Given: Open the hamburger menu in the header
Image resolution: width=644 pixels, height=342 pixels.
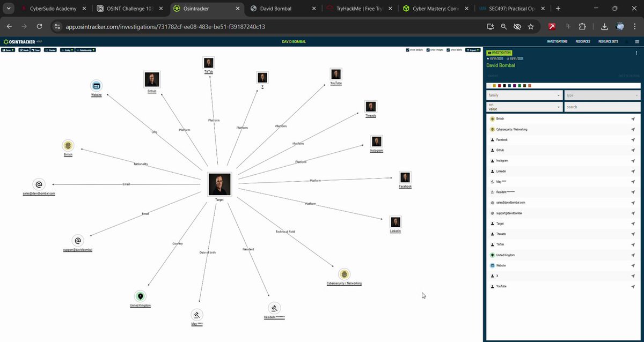Looking at the screenshot, I should pyautogui.click(x=636, y=42).
